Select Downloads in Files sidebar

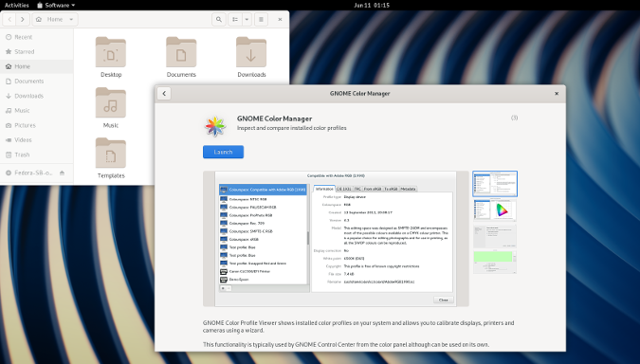point(36,96)
